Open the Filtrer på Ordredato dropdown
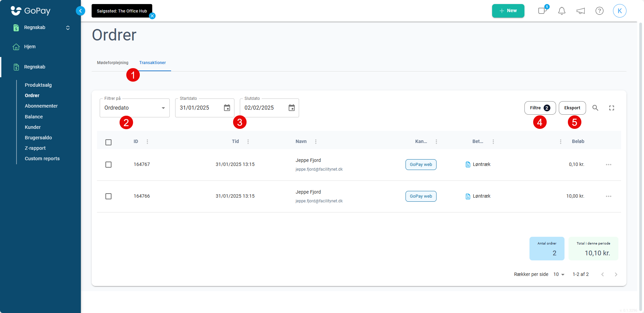The width and height of the screenshot is (644, 313). 135,108
